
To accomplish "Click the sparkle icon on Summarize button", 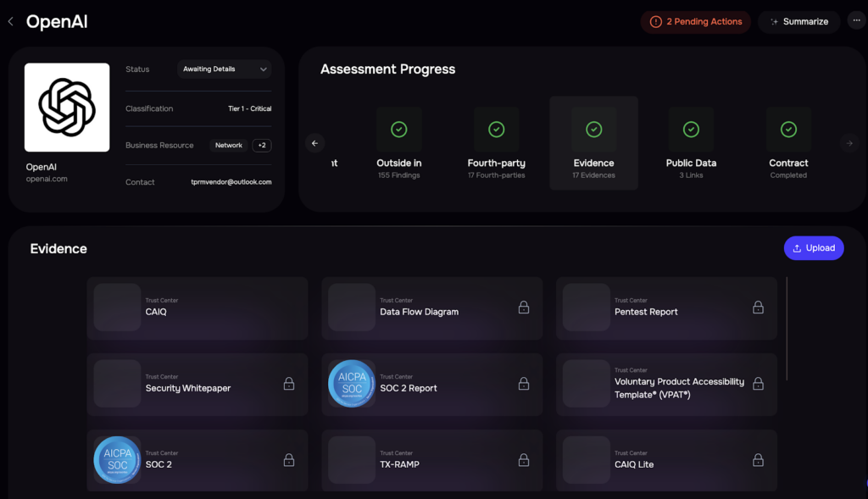I will (775, 21).
